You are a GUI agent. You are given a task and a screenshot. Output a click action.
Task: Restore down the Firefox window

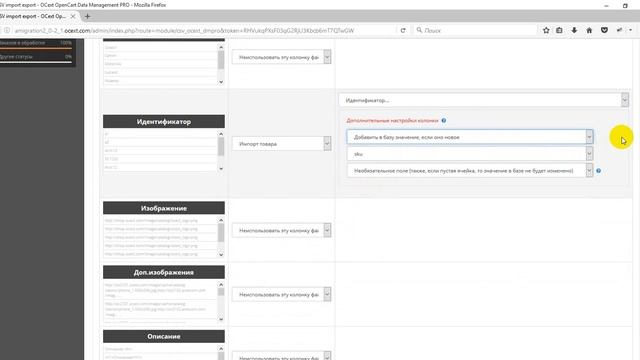(x=625, y=5)
